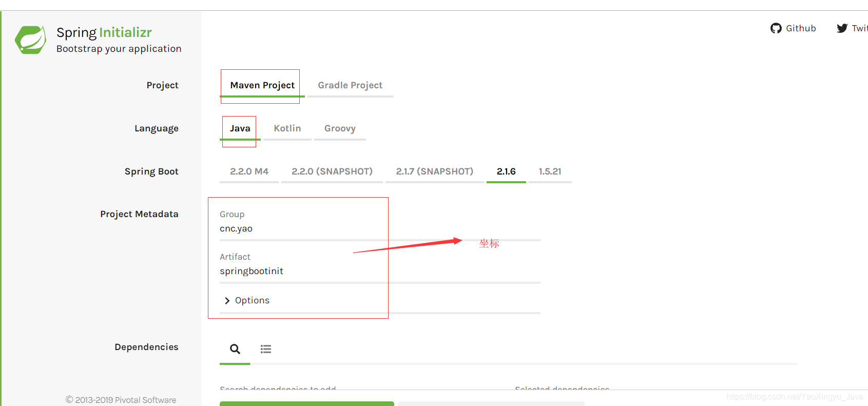Screen dimensions: 868x406
Task: Select Spring Boot version 2.2.0 M4
Action: 249,171
